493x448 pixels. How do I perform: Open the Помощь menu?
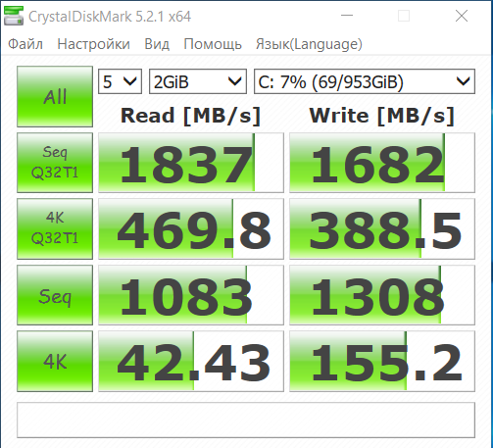click(213, 44)
